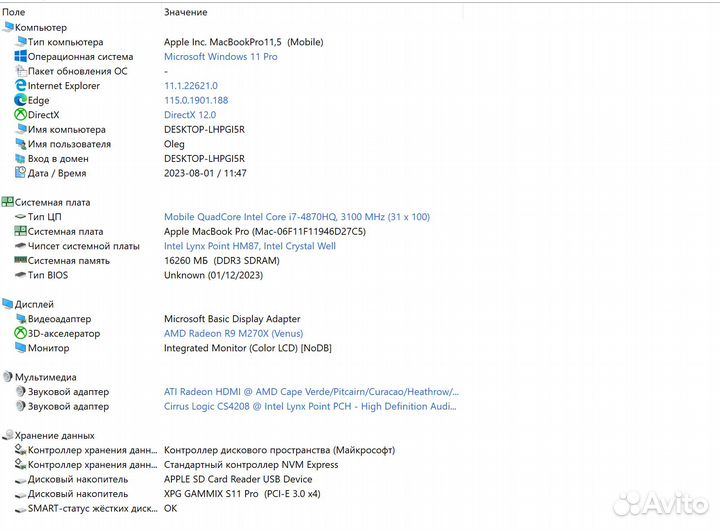
Task: Select the value Контроллер дискового пространства (Майкрософт)
Action: [280, 450]
